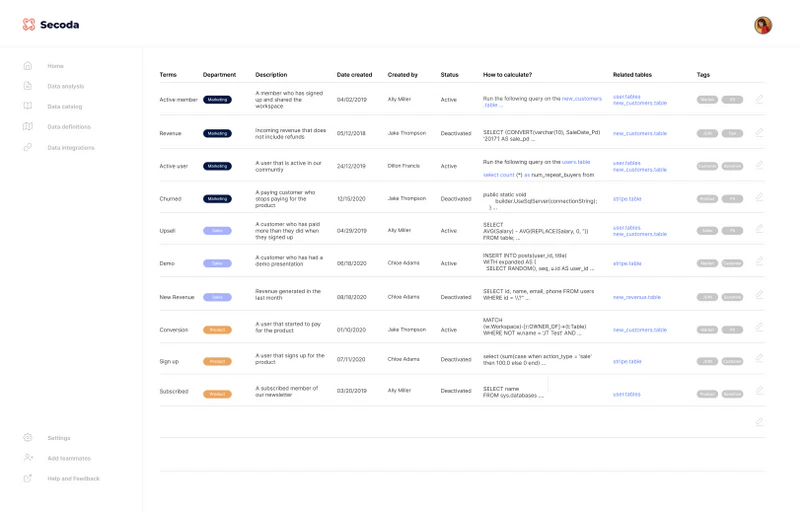Viewport: 800px width, 513px height.
Task: Edit the Upsell row with pencil icon
Action: coord(759,229)
